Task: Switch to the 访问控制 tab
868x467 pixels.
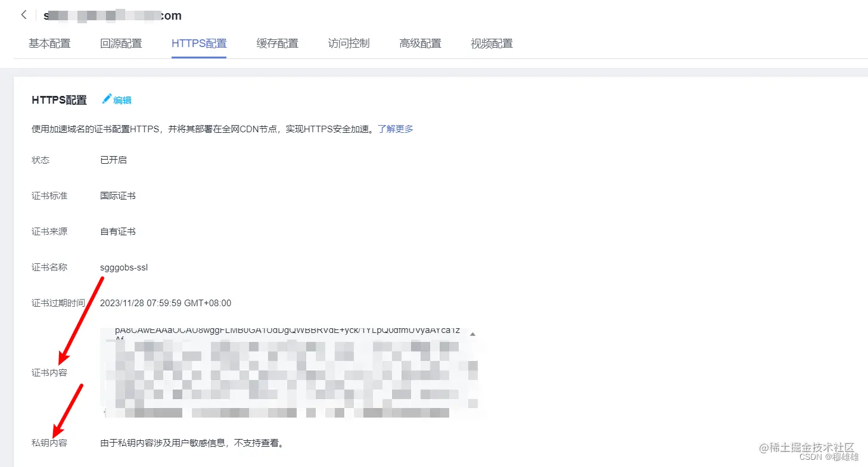Action: tap(348, 43)
